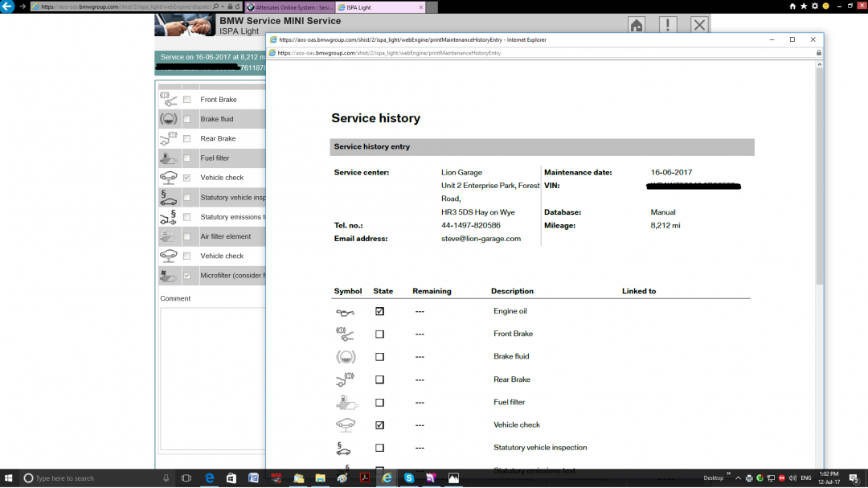The width and height of the screenshot is (868, 488).
Task: Click the steve@lion-garage.com email address
Action: pyautogui.click(x=481, y=239)
